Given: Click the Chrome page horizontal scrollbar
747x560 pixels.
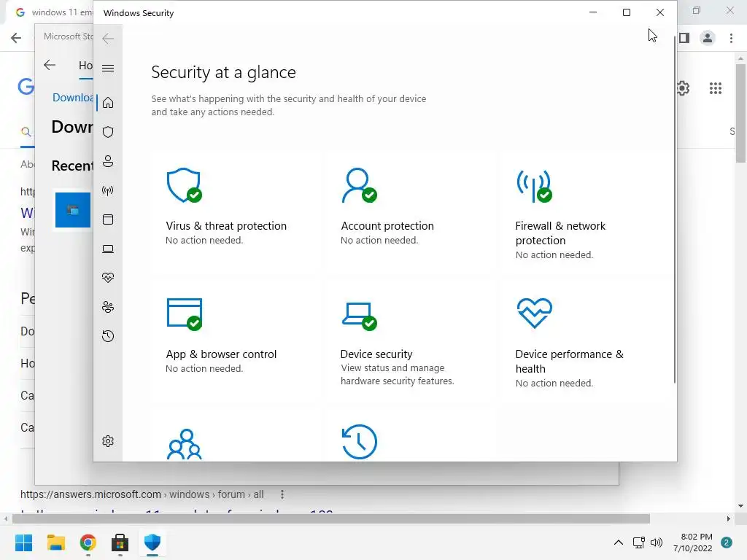Looking at the screenshot, I should click(x=331, y=518).
